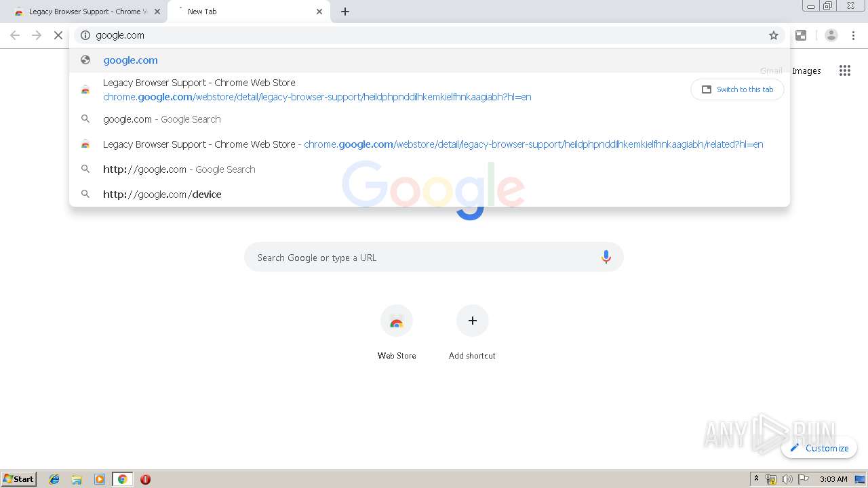Screen dimensions: 868x488
Task: Click the Images link
Action: coord(806,70)
